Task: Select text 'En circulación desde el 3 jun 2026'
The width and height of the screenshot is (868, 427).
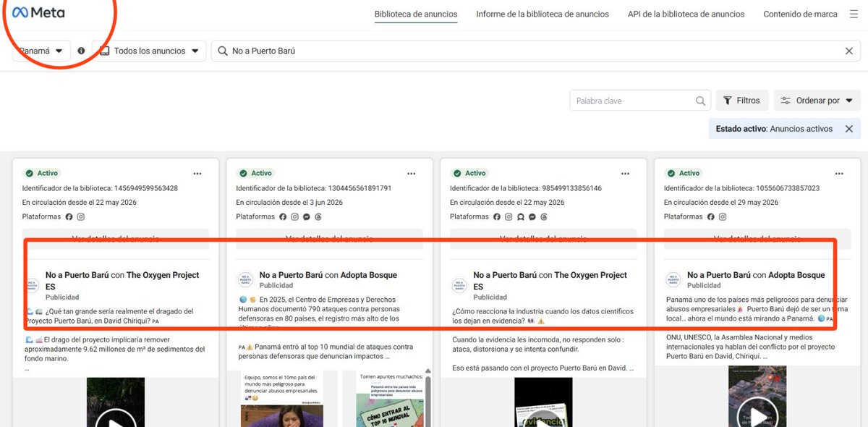Action: [x=289, y=203]
